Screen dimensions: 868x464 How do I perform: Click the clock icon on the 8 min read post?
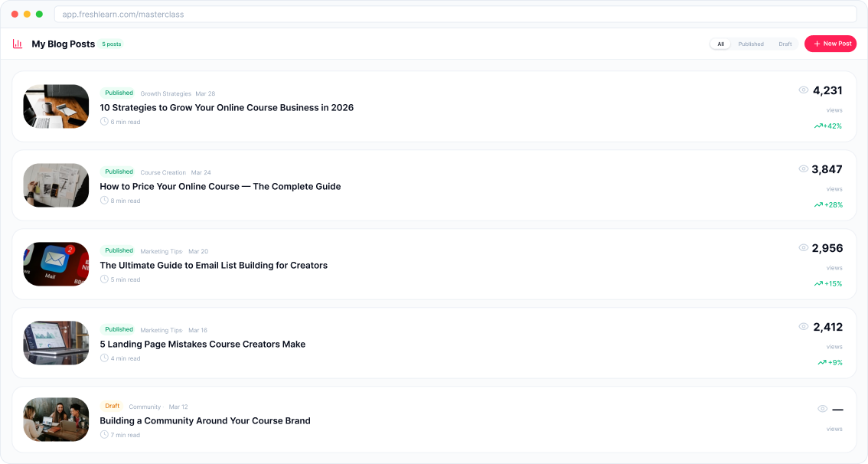click(103, 200)
